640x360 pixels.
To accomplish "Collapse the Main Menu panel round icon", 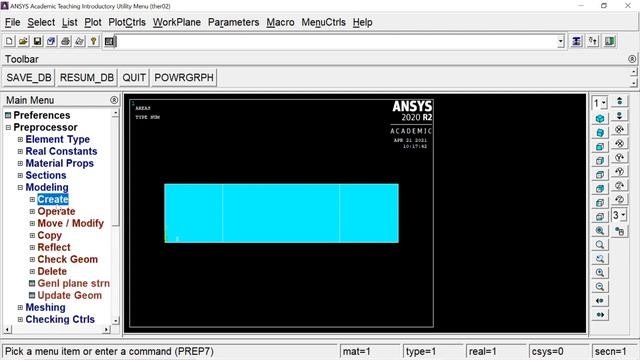I will 114,100.
